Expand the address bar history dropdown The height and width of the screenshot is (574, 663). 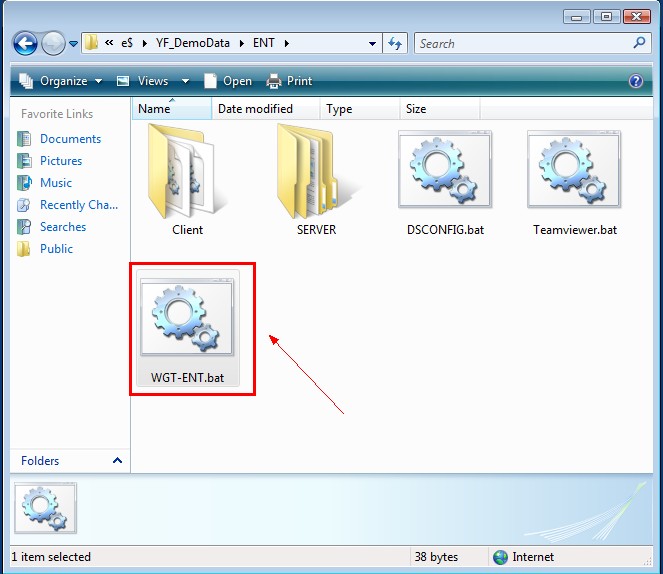tap(372, 44)
